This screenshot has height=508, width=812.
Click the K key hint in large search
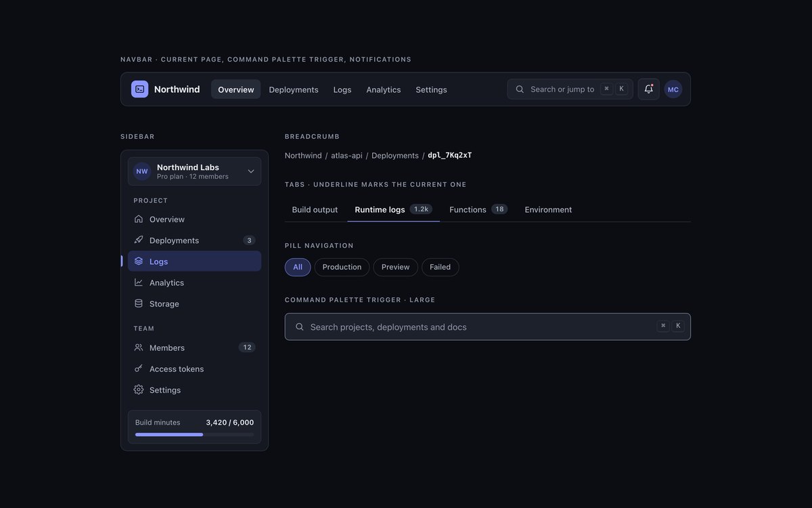point(678,326)
